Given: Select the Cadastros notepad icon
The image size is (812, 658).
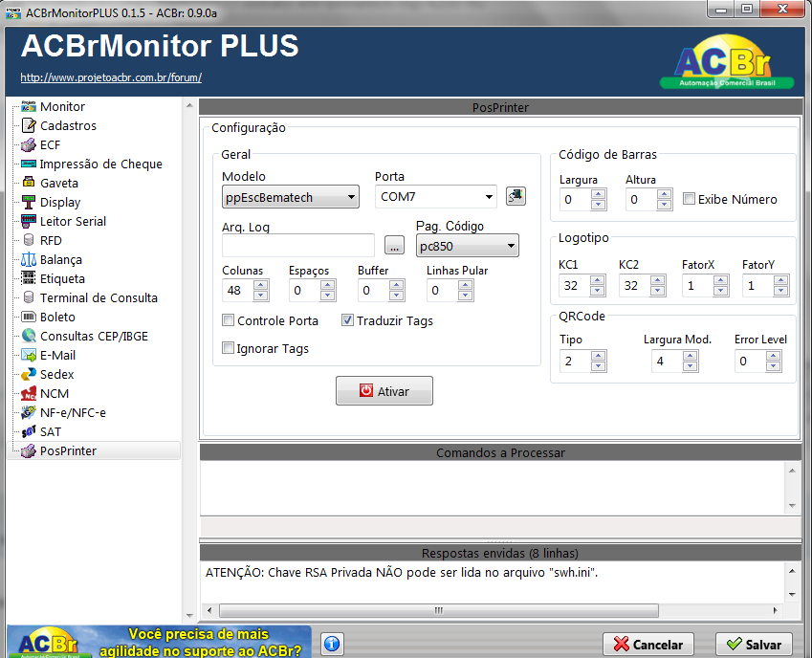Looking at the screenshot, I should click(x=29, y=126).
